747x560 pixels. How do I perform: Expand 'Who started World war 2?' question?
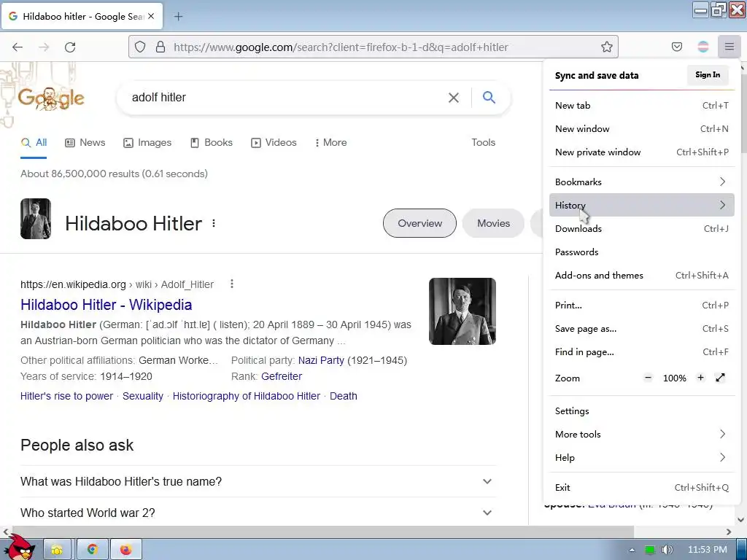tap(258, 513)
